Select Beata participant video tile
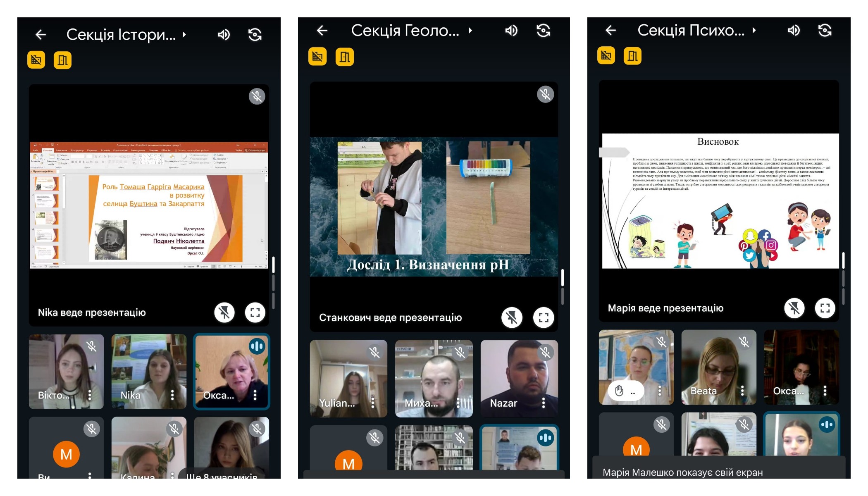Screen dimensions: 868x496 pyautogui.click(x=719, y=367)
